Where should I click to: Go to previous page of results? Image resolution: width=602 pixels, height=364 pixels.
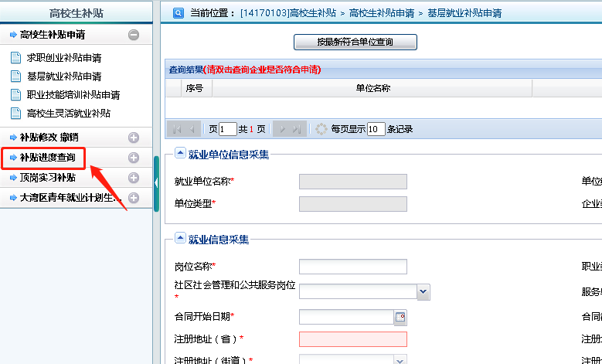tap(192, 129)
